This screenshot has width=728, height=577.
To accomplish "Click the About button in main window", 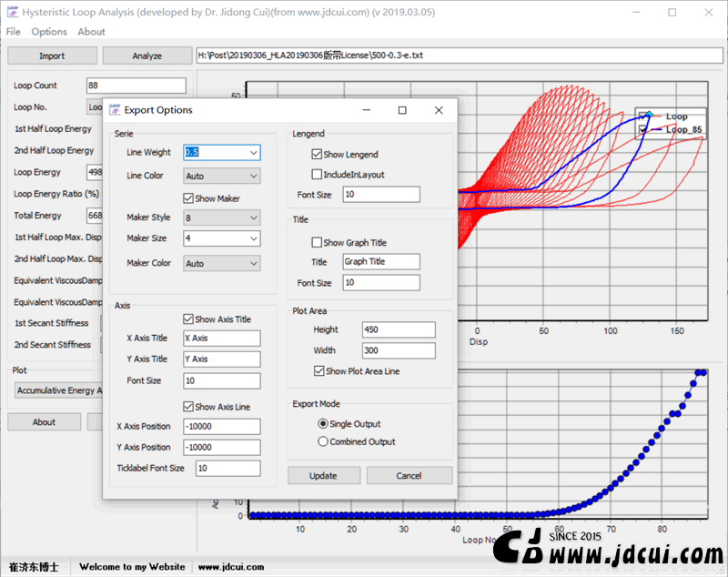I will [44, 422].
